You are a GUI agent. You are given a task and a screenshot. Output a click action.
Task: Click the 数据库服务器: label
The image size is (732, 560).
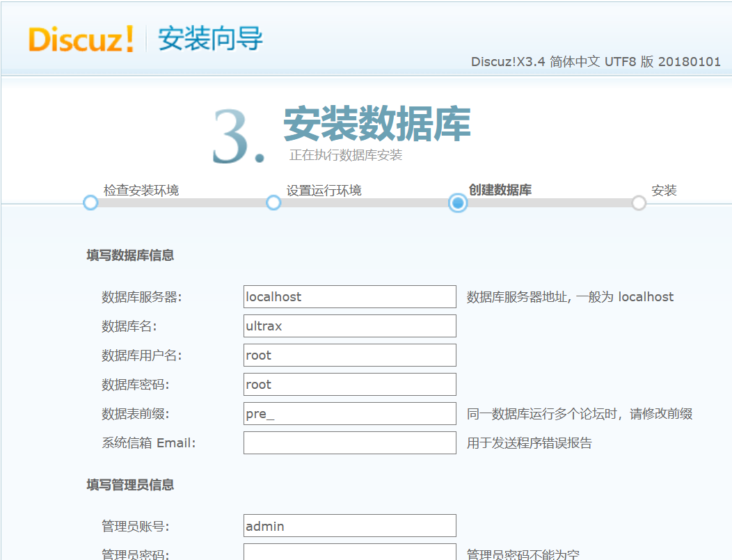pos(142,297)
